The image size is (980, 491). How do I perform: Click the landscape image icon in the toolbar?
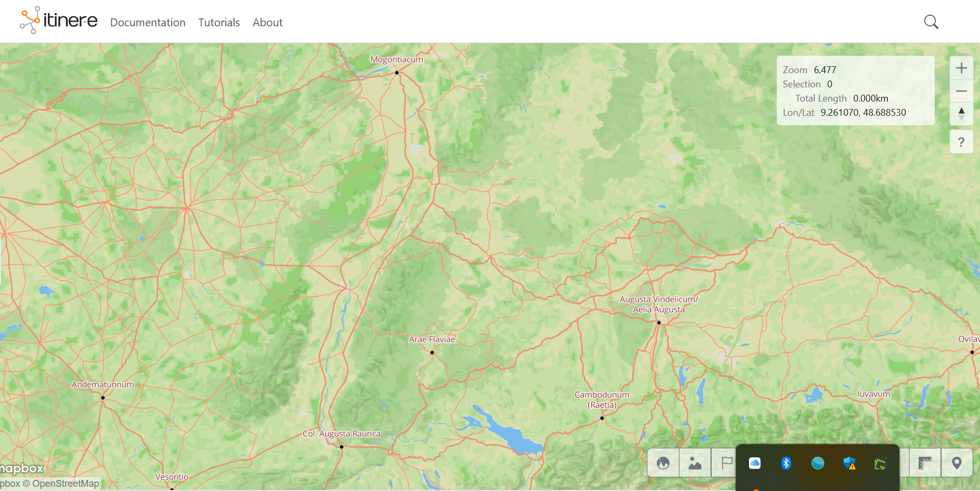tap(695, 463)
